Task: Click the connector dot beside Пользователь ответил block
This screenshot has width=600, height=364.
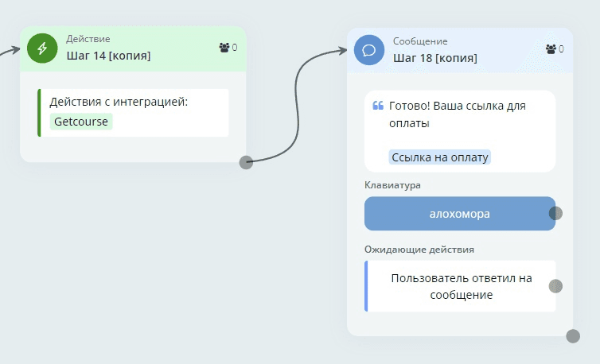Action: (555, 286)
